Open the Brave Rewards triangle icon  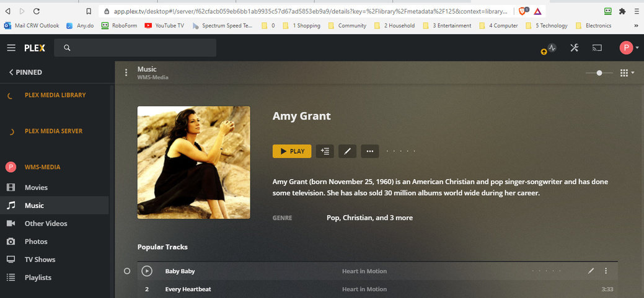click(537, 12)
